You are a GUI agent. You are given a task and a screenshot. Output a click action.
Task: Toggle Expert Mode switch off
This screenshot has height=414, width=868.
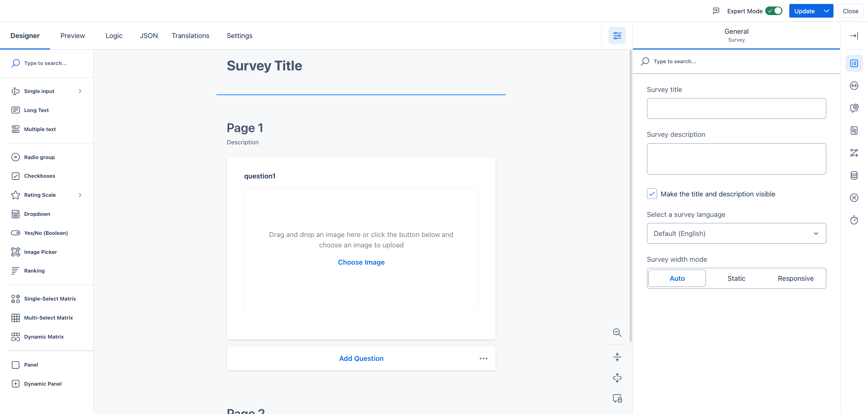pyautogui.click(x=773, y=11)
